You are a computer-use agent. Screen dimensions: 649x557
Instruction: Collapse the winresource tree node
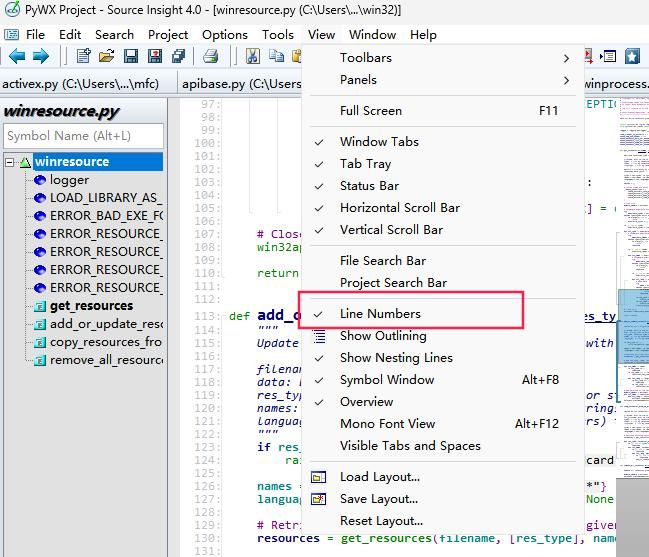point(10,162)
